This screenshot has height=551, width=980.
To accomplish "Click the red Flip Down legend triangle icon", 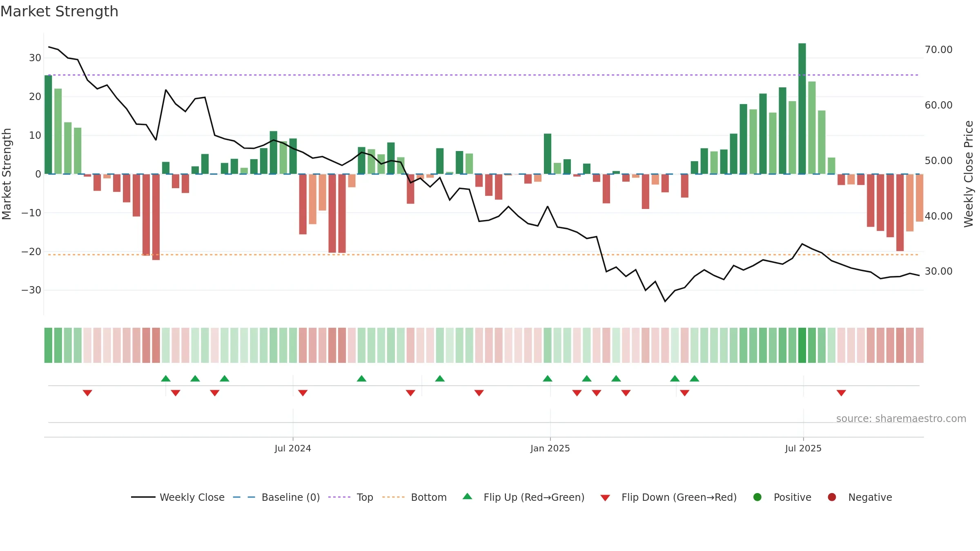I will pyautogui.click(x=605, y=498).
